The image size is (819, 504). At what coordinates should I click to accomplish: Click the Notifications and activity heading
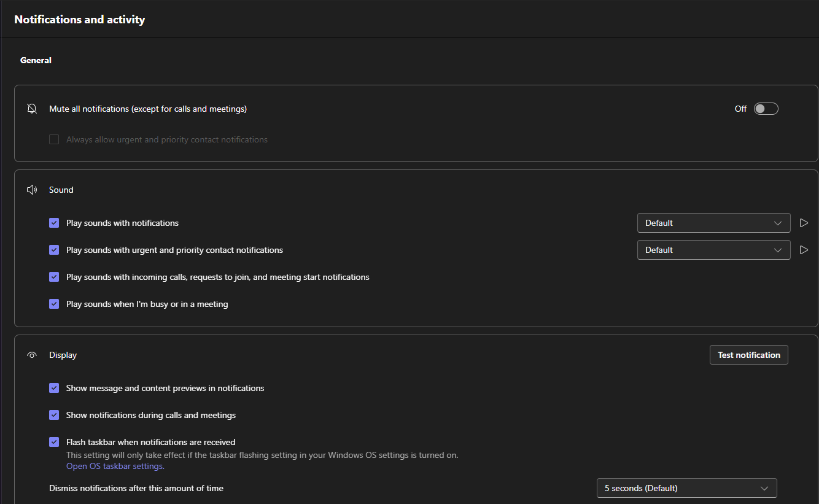tap(80, 20)
